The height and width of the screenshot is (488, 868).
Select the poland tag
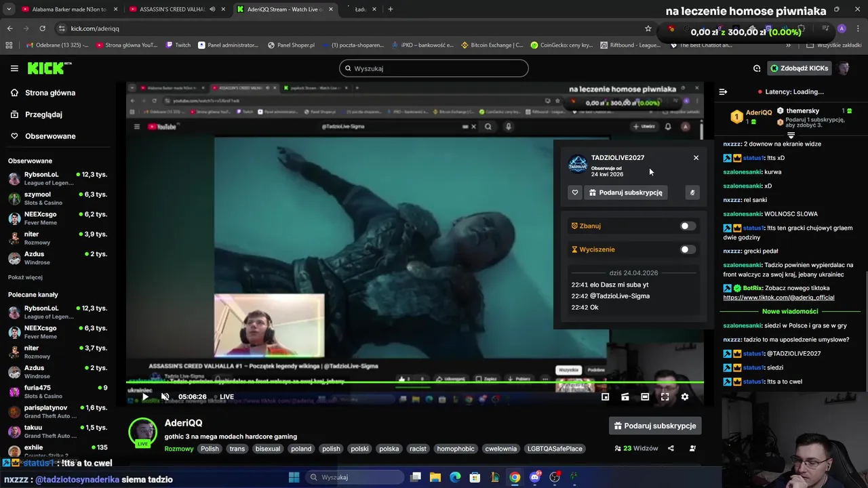pyautogui.click(x=301, y=449)
